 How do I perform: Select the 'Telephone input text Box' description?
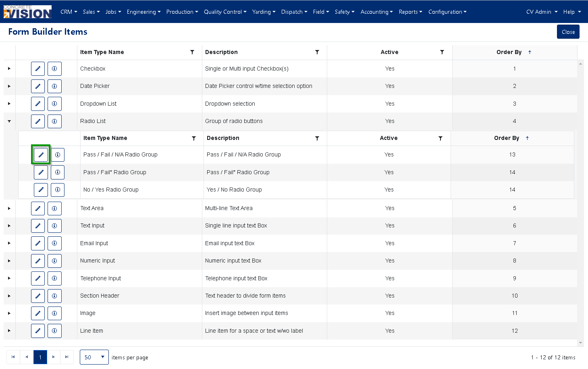236,278
